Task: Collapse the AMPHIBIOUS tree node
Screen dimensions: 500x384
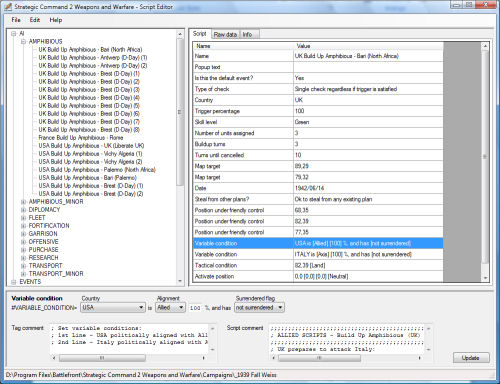Action: point(23,42)
